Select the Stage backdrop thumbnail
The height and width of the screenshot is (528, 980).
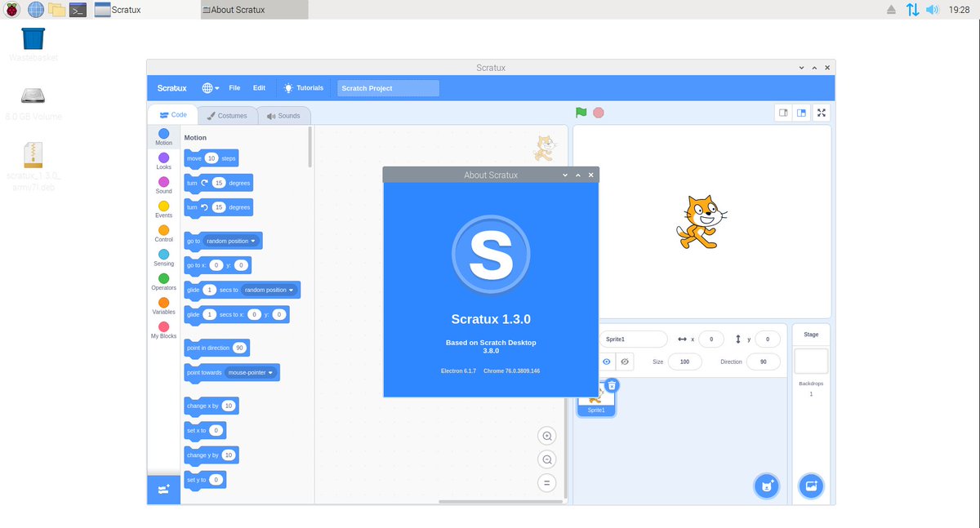[811, 361]
